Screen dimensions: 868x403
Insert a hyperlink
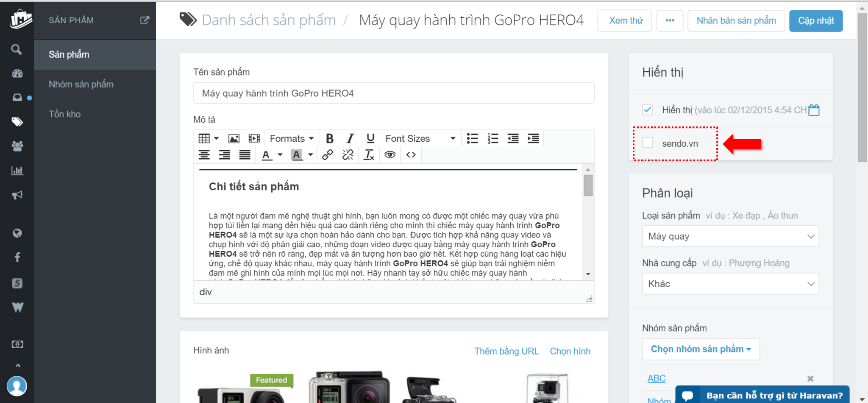327,155
